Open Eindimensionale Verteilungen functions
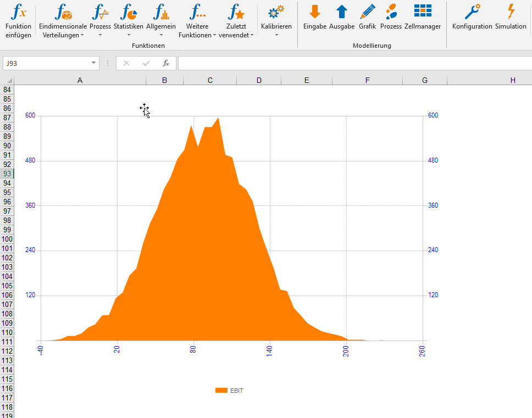 63,12
